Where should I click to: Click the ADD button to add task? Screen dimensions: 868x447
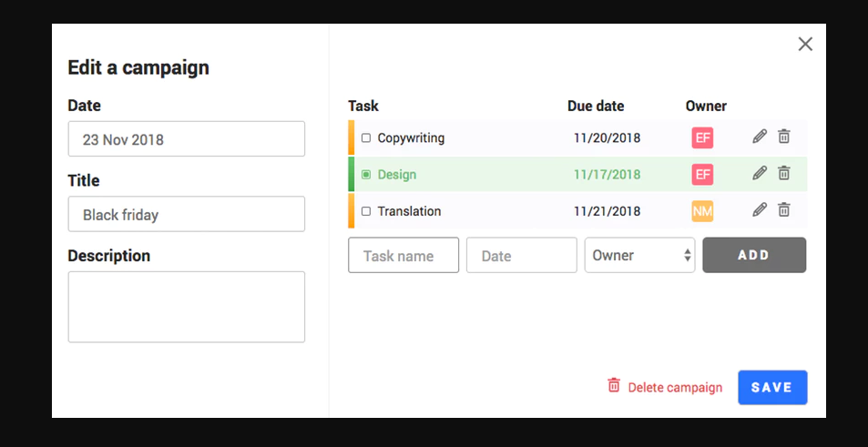tap(754, 255)
